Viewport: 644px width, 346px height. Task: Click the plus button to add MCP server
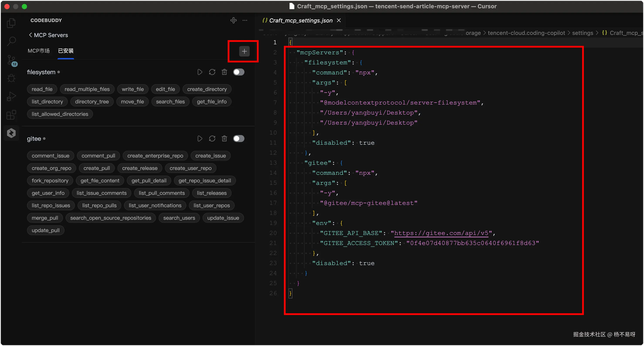(x=244, y=51)
